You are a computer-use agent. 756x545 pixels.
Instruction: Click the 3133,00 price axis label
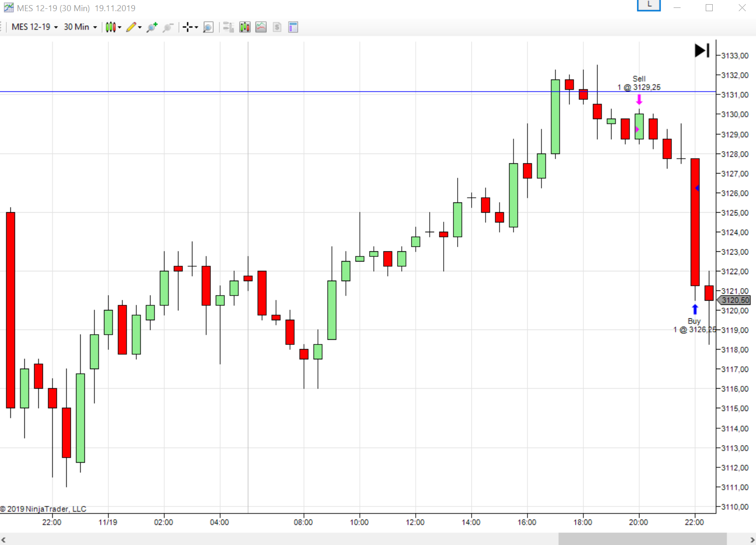point(735,55)
